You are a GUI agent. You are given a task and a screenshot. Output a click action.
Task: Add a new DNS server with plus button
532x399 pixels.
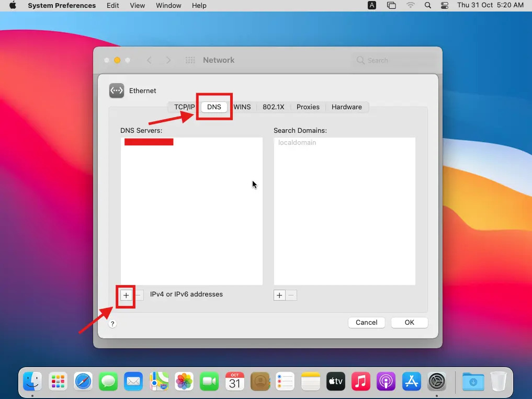(126, 295)
